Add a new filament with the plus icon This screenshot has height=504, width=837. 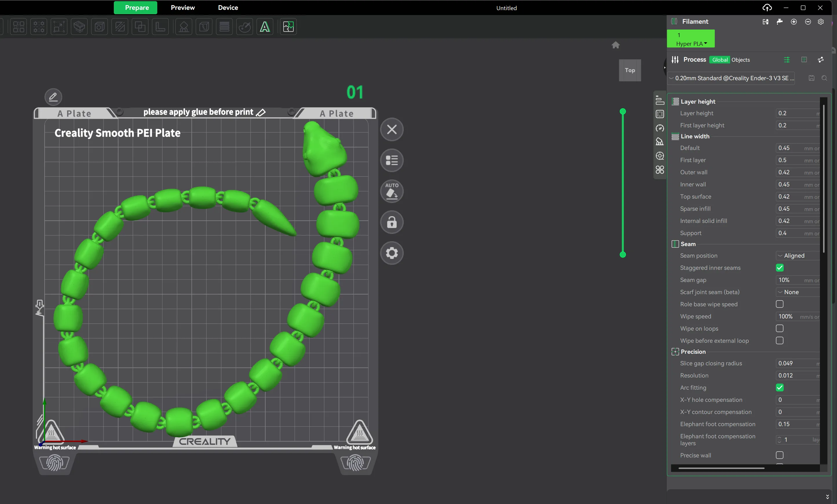(x=794, y=21)
